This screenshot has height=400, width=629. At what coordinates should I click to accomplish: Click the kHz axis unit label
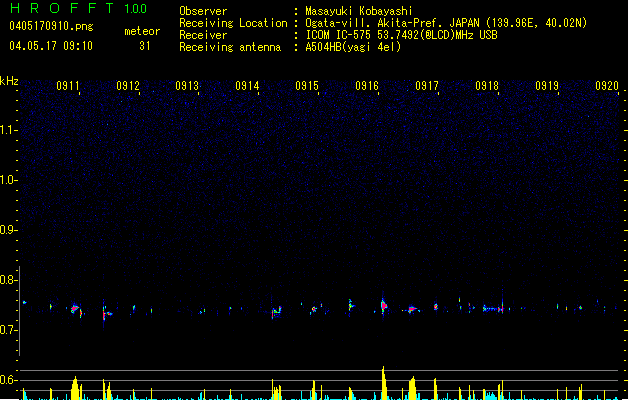pyautogui.click(x=9, y=81)
